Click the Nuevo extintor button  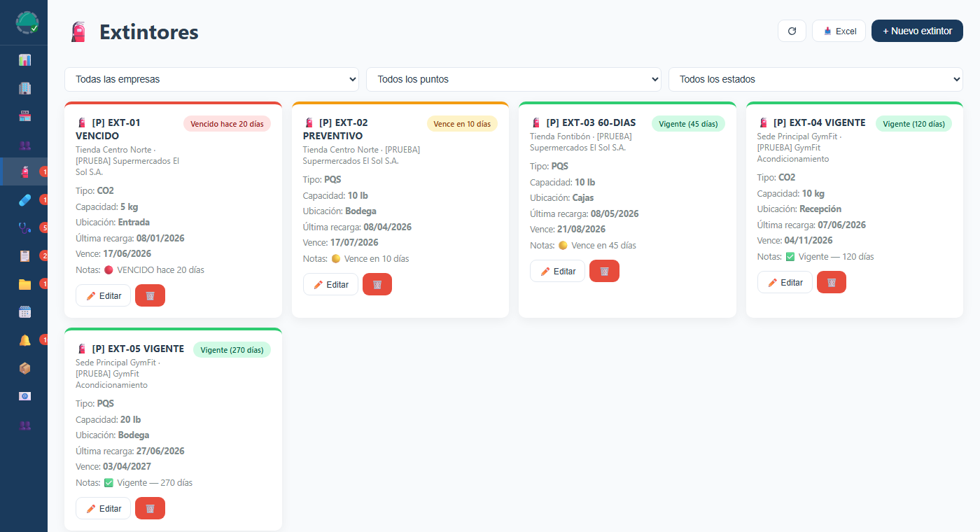coord(917,31)
